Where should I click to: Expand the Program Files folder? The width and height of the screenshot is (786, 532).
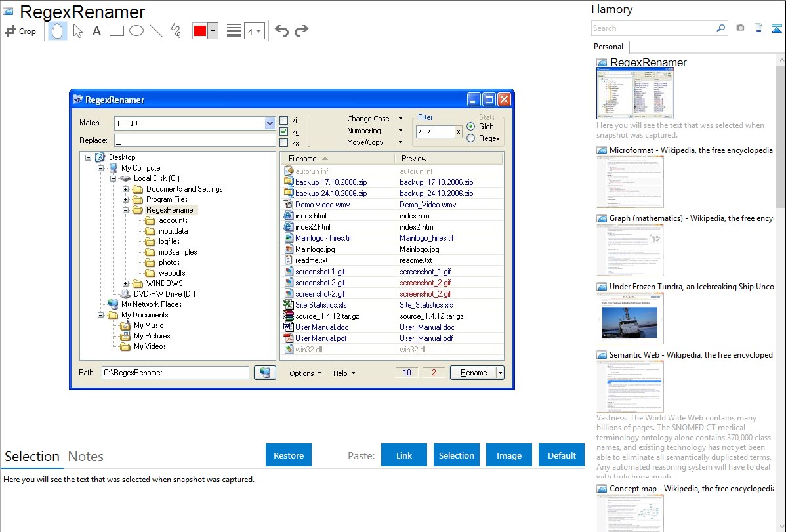126,199
